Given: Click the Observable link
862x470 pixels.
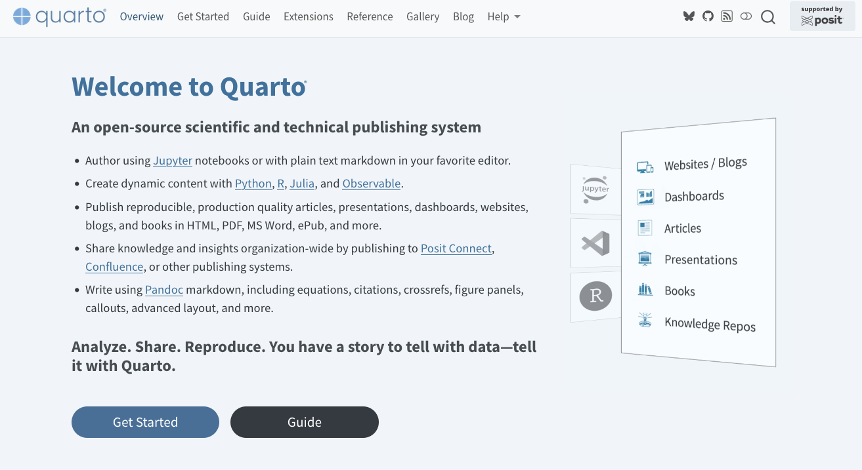Looking at the screenshot, I should pos(371,184).
